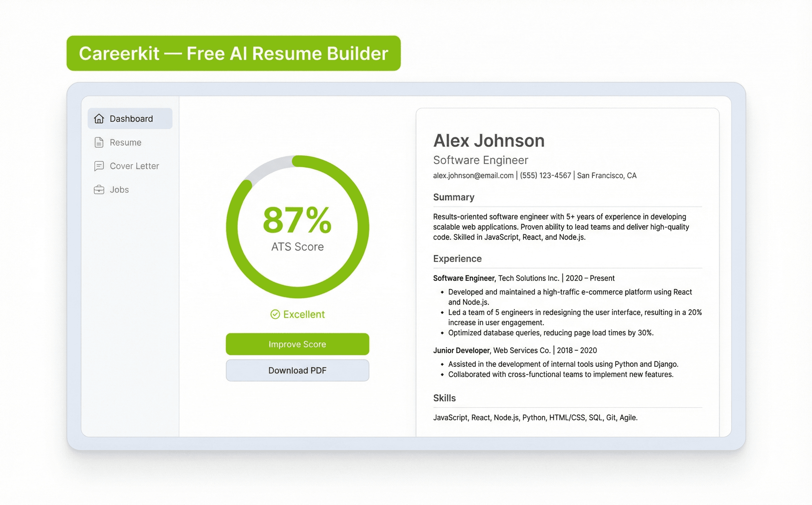Switch to the Cover Letter section
Image resolution: width=812 pixels, height=505 pixels.
[x=134, y=166]
